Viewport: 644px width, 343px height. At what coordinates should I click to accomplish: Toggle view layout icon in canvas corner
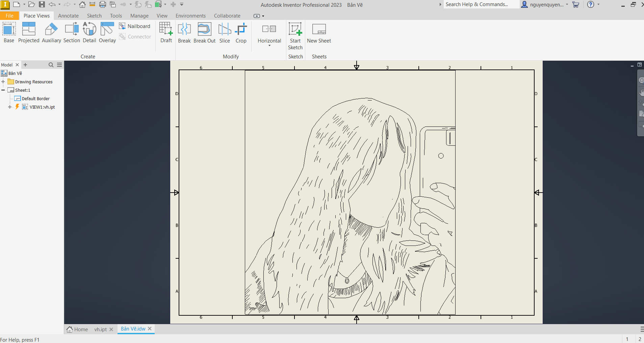[x=640, y=64]
